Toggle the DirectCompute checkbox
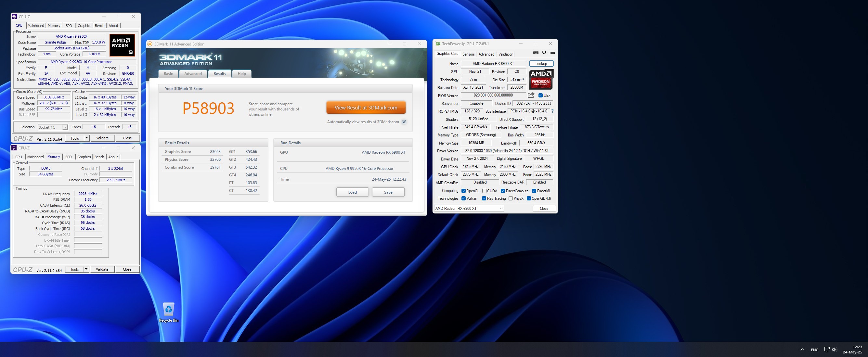The height and width of the screenshot is (357, 868). (x=503, y=191)
